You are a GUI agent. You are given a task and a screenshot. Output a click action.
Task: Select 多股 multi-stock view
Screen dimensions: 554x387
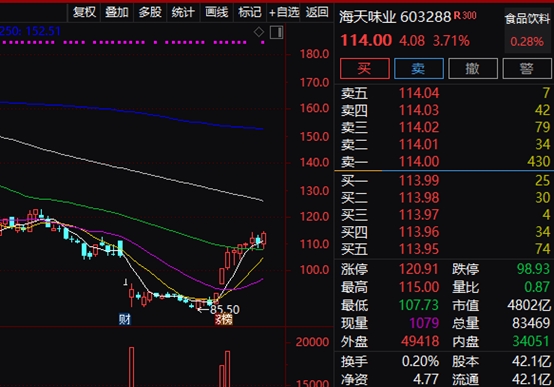tap(150, 13)
